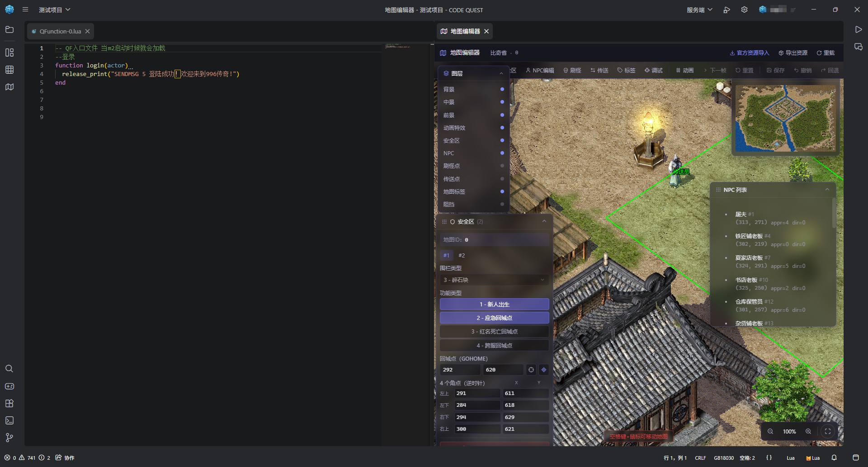Open the 标签 toolbar mode
Screen dimensions: 868x467
click(x=627, y=70)
